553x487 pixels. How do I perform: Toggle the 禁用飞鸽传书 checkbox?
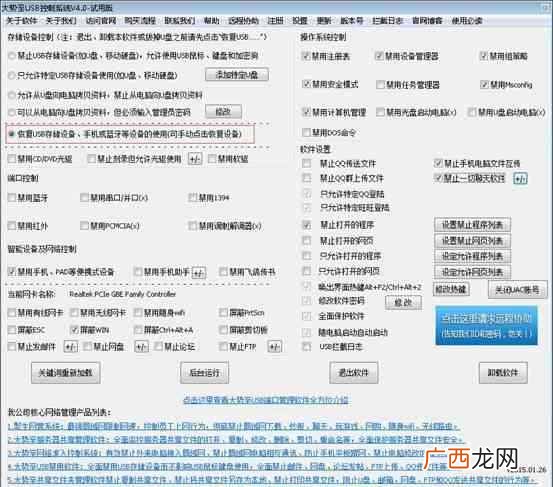tap(223, 272)
